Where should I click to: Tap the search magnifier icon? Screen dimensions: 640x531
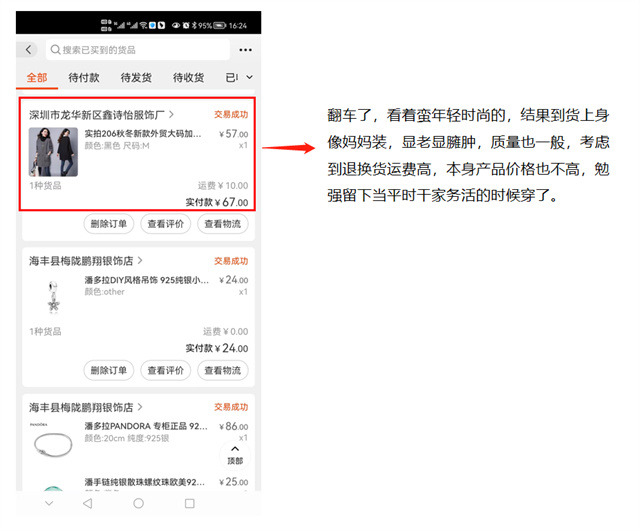(55, 50)
